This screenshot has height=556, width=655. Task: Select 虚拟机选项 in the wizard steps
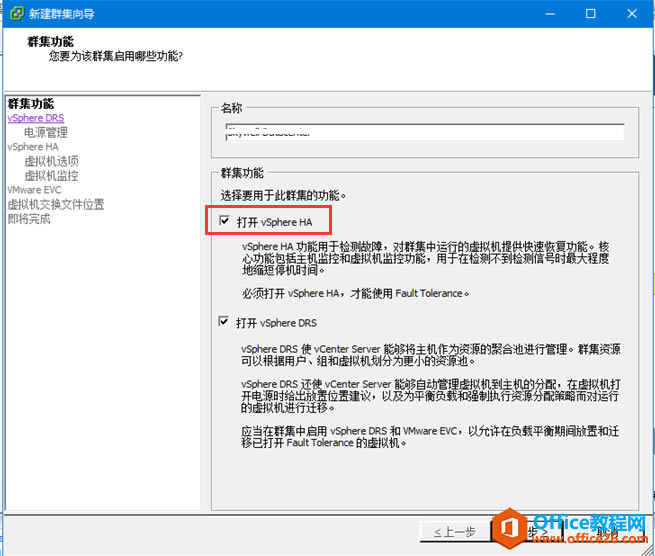point(51,161)
